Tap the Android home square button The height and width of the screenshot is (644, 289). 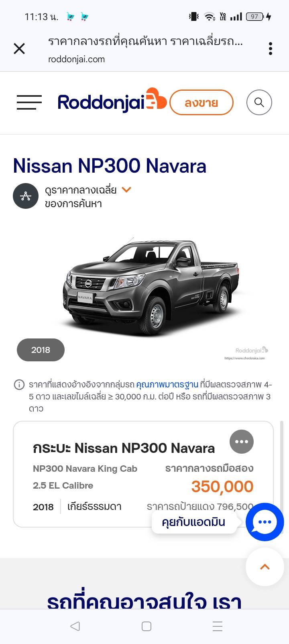click(147, 626)
